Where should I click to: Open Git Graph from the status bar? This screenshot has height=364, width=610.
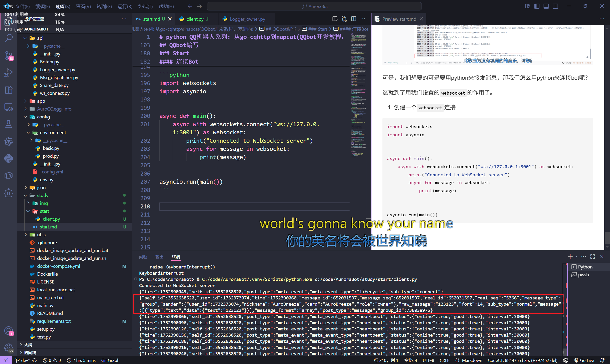(x=110, y=360)
